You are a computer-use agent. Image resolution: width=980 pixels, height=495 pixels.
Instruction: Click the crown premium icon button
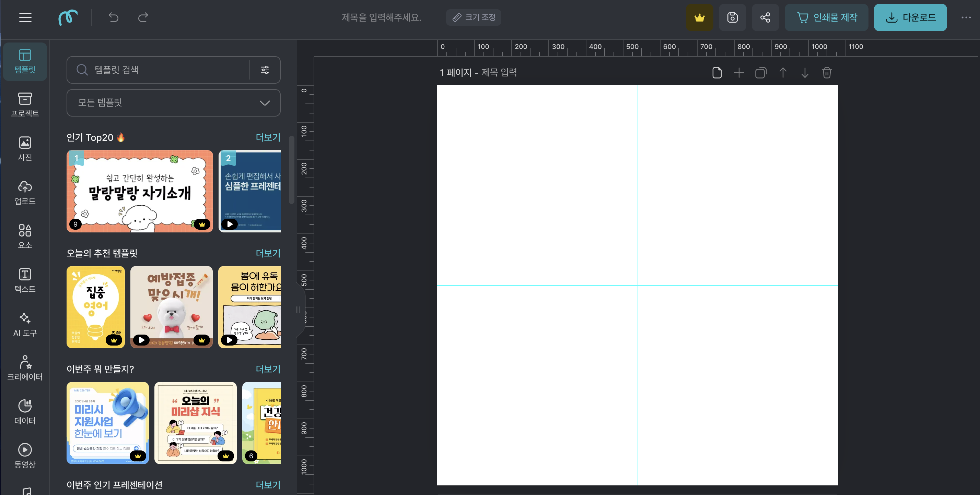point(699,17)
